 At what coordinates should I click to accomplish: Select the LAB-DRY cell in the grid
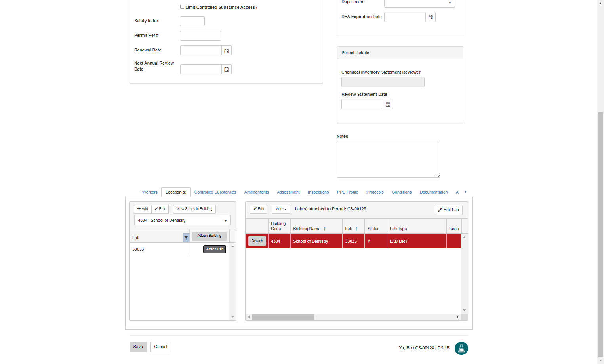417,241
